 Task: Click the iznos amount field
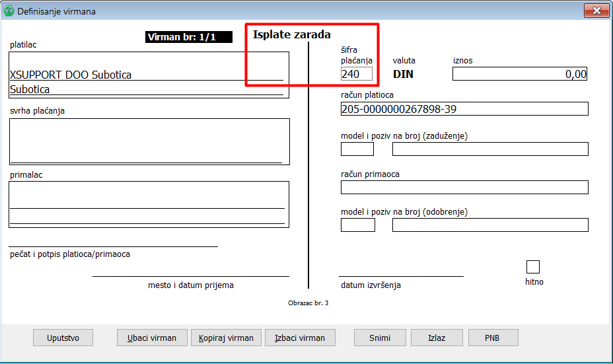click(519, 74)
